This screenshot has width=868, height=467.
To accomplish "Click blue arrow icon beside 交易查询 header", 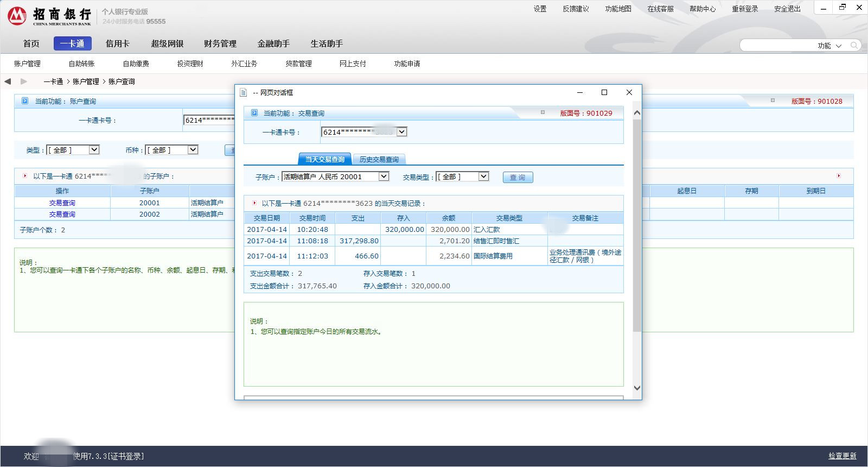I will coord(254,113).
